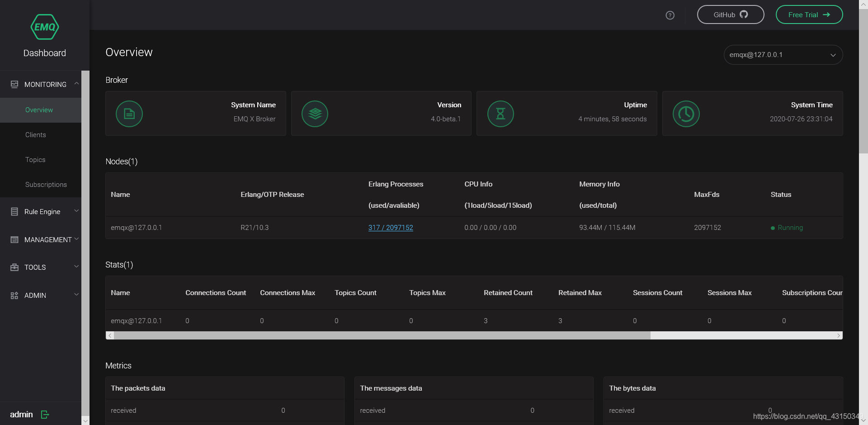Viewport: 868px width, 425px height.
Task: Click the Version layers icon
Action: pos(315,114)
